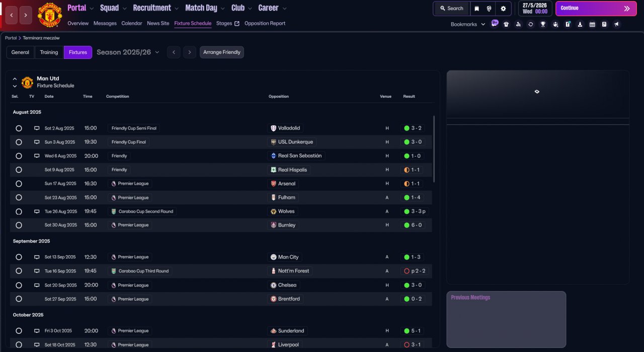Click the Search button

click(x=451, y=9)
